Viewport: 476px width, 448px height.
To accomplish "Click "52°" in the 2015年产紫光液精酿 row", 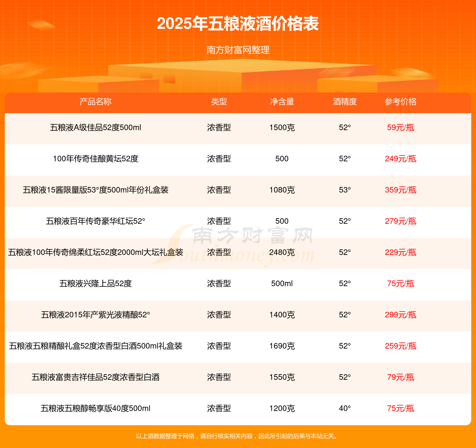I will point(345,315).
